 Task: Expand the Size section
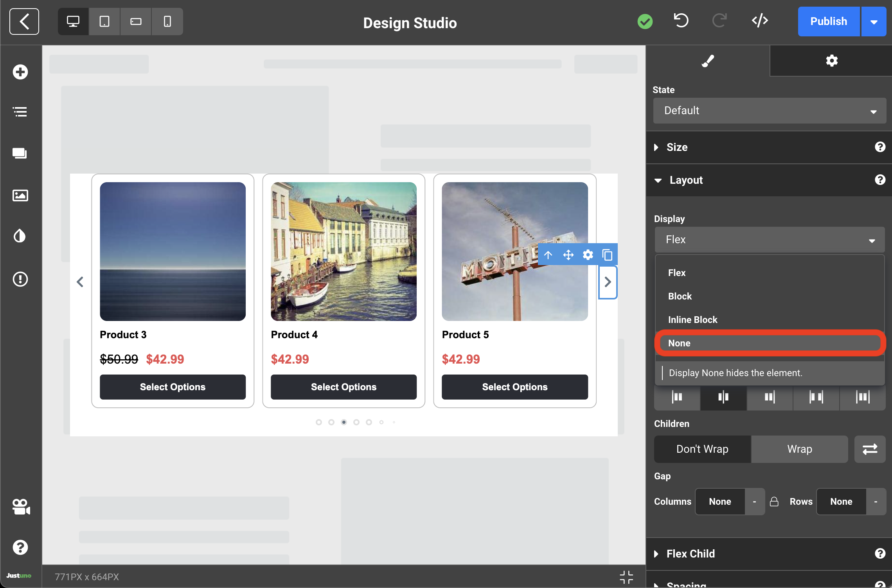click(677, 147)
